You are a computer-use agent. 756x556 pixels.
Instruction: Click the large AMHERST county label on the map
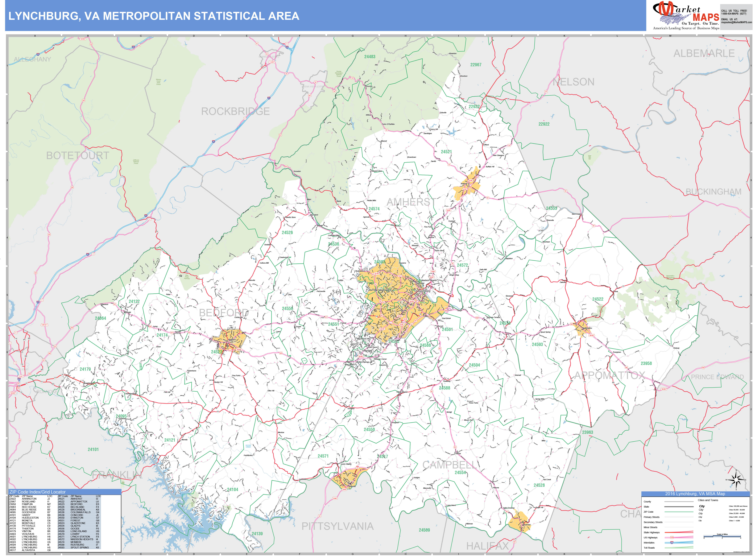(411, 202)
